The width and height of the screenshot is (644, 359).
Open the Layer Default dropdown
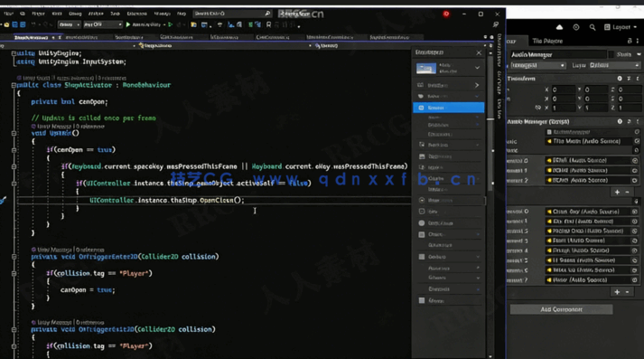614,65
